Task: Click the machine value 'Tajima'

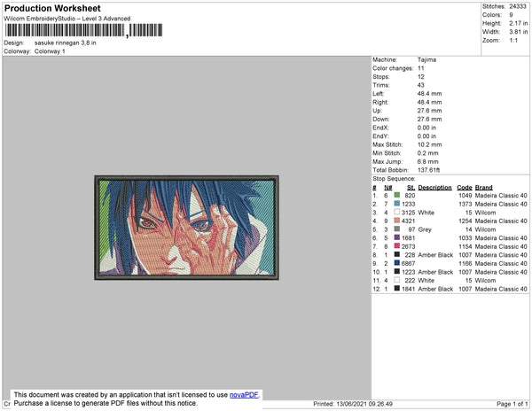Action: (426, 59)
